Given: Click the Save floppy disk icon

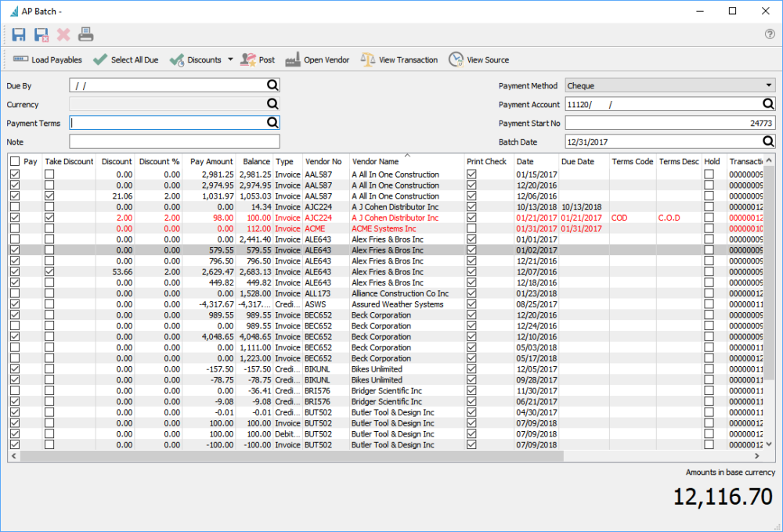Looking at the screenshot, I should point(19,34).
